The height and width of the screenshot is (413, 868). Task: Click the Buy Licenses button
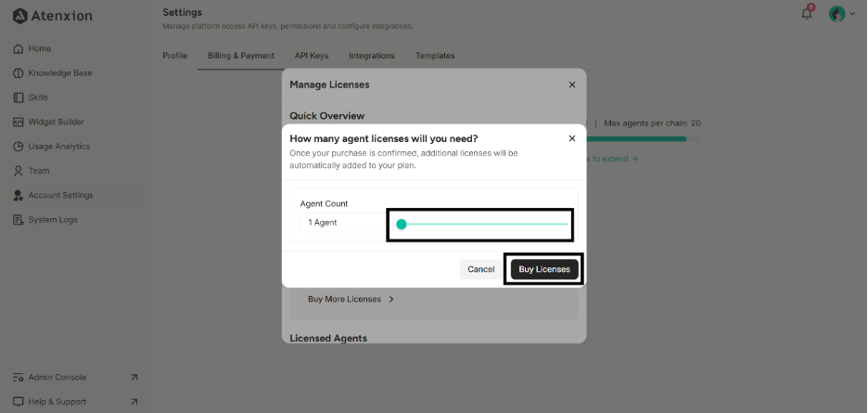[x=544, y=269]
